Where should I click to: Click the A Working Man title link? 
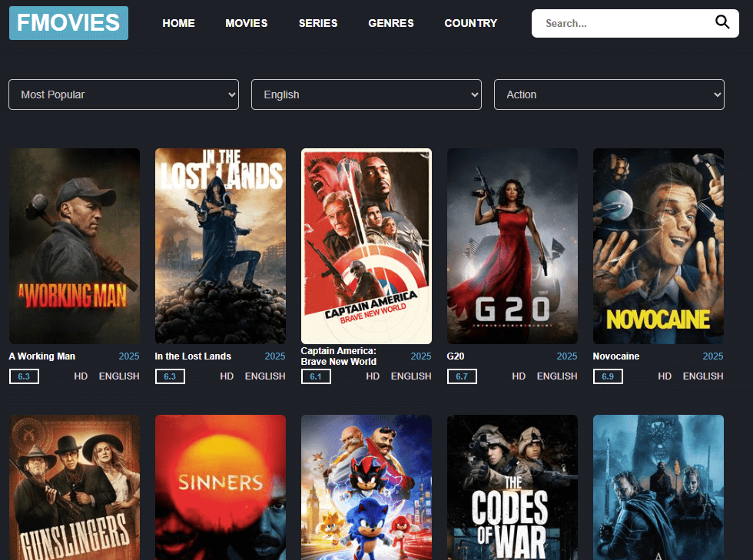coord(42,356)
